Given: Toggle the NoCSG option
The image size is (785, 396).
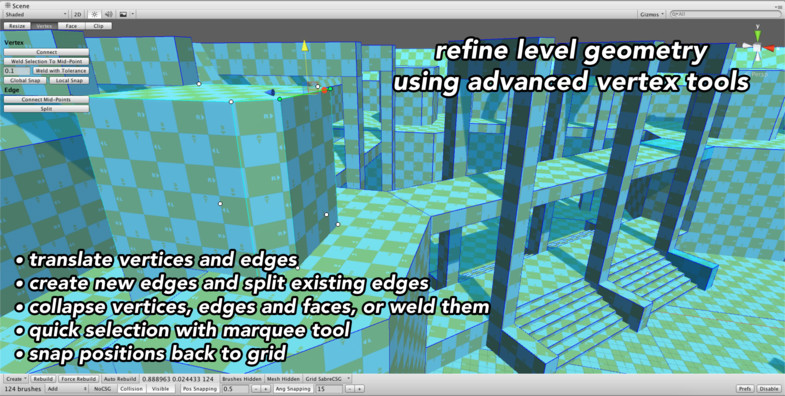Looking at the screenshot, I should (104, 388).
